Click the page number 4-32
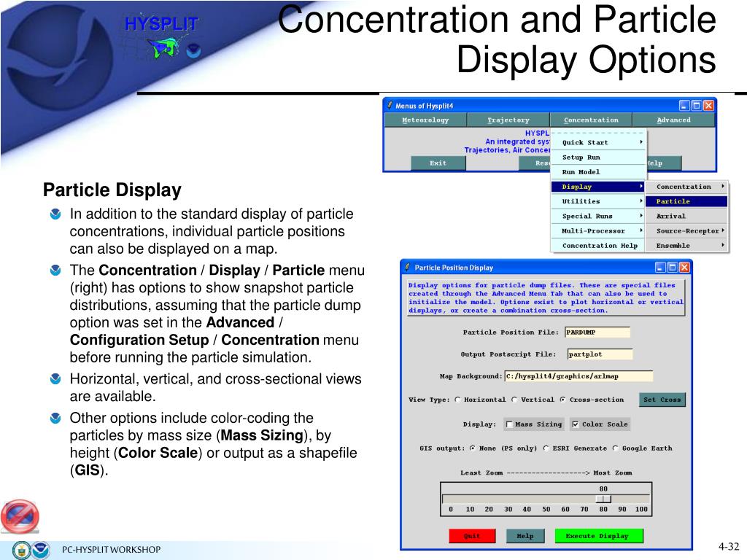 click(x=729, y=546)
